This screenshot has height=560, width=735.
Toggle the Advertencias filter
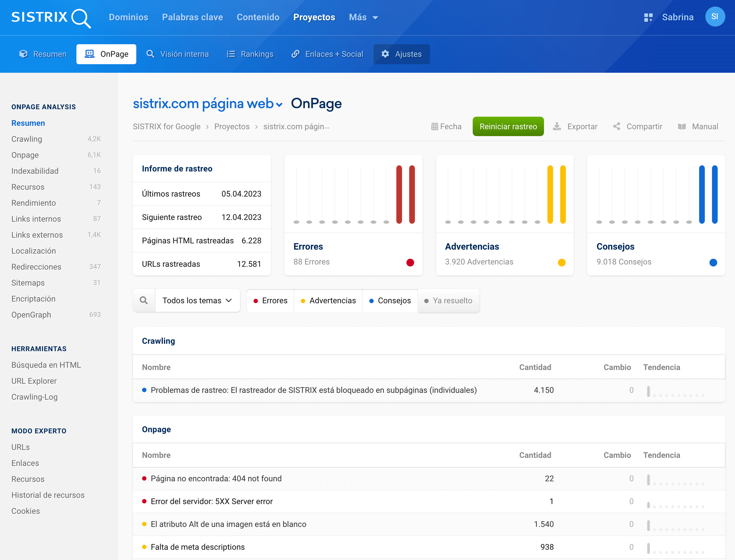click(x=328, y=300)
